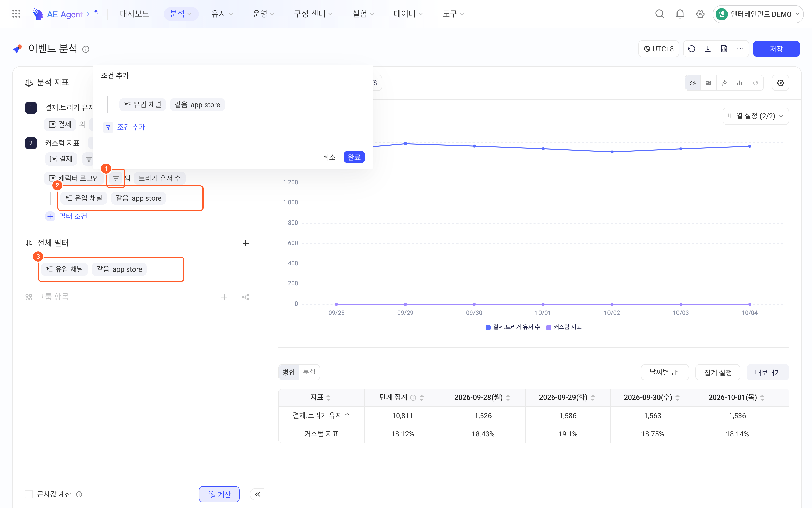Image resolution: width=812 pixels, height=508 pixels.
Task: Click 같음 app store chip in popup
Action: [197, 105]
